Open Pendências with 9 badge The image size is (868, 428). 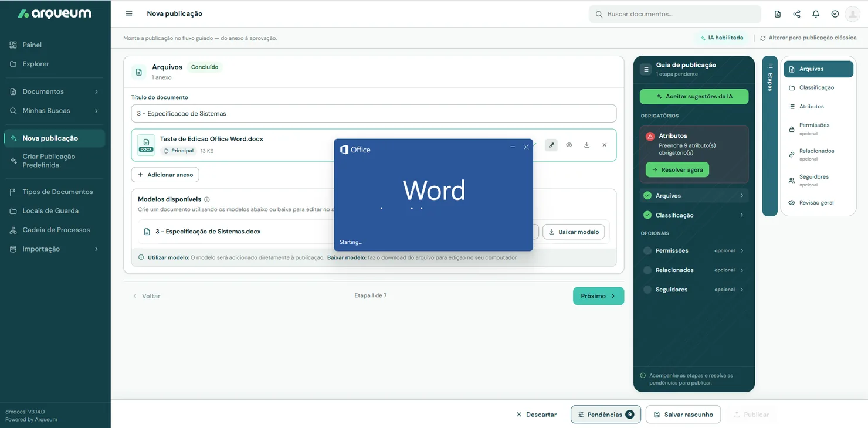(x=606, y=415)
